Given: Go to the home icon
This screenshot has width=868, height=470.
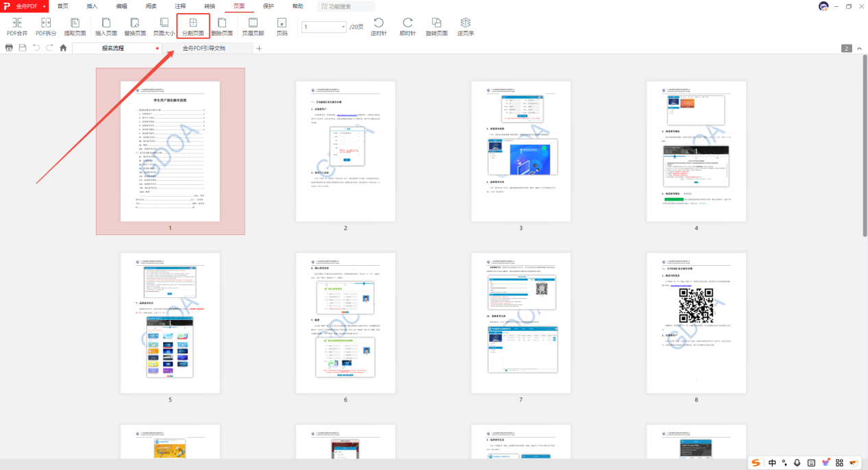Looking at the screenshot, I should 63,48.
